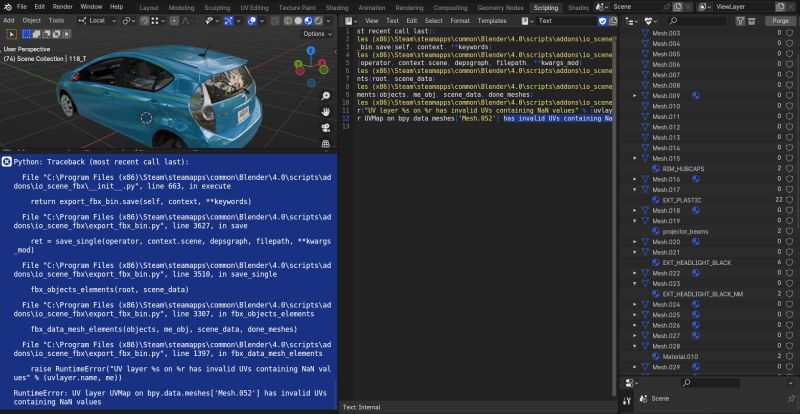
Task: Click the viewport zoom magnifier icon
Action: pyautogui.click(x=326, y=96)
